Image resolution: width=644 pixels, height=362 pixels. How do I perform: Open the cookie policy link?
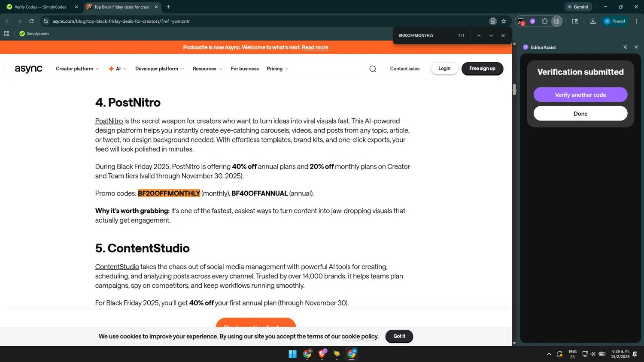coord(360,336)
